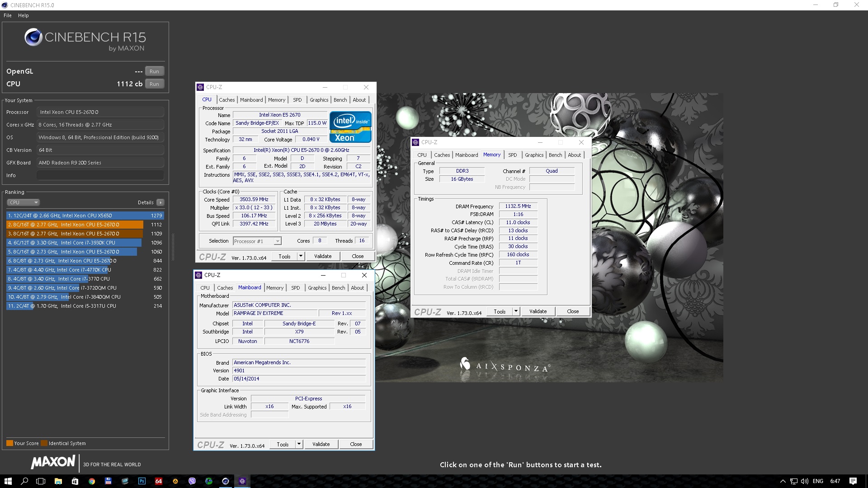868x488 pixels.
Task: Open the monitor app icon on the taskbar
Action: tap(125, 481)
